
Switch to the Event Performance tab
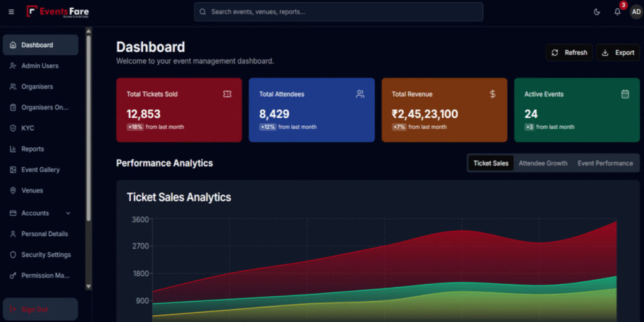click(605, 164)
